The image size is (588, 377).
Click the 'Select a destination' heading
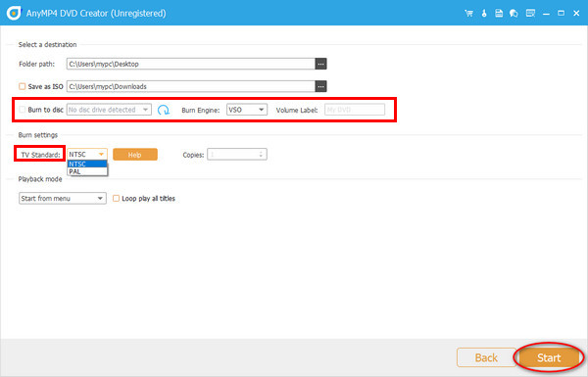(x=48, y=45)
